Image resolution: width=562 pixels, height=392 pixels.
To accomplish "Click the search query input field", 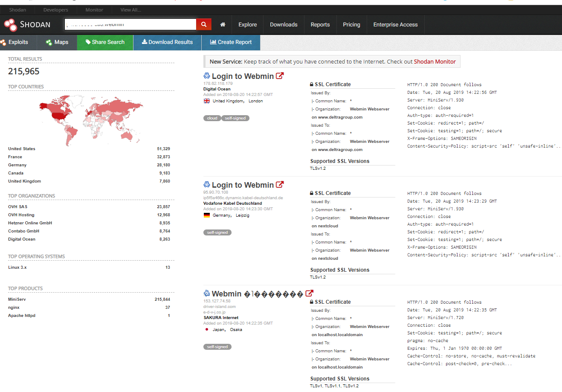I will 130,24.
